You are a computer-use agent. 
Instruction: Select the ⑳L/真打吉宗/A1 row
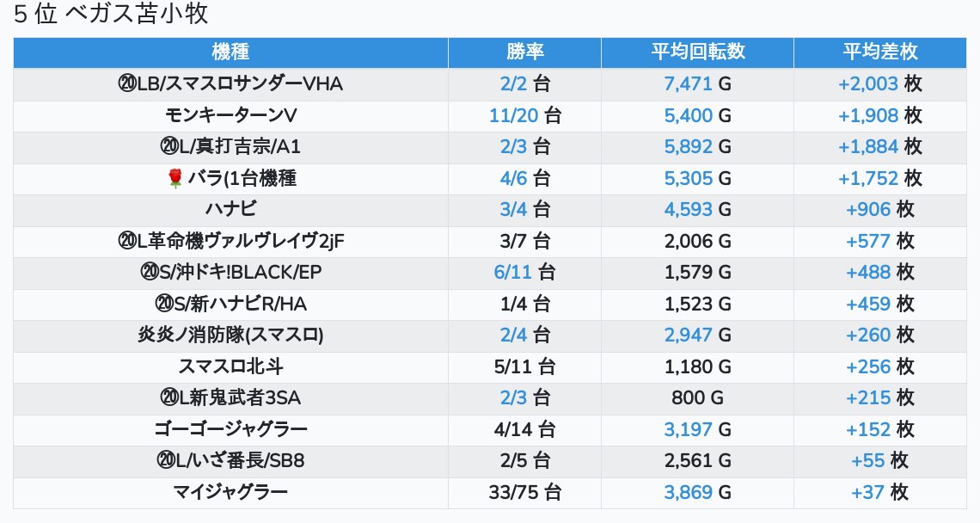pyautogui.click(x=230, y=147)
